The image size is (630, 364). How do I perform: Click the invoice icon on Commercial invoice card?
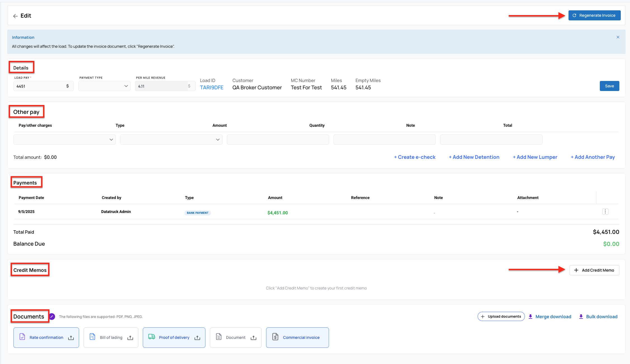tap(275, 337)
